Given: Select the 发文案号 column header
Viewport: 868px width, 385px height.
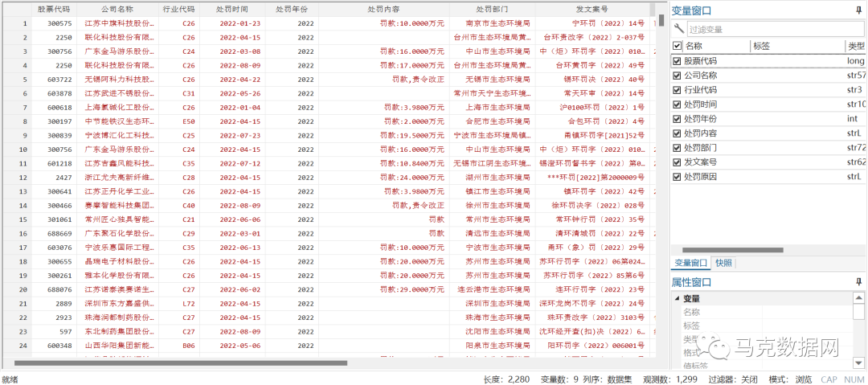Looking at the screenshot, I should click(592, 10).
